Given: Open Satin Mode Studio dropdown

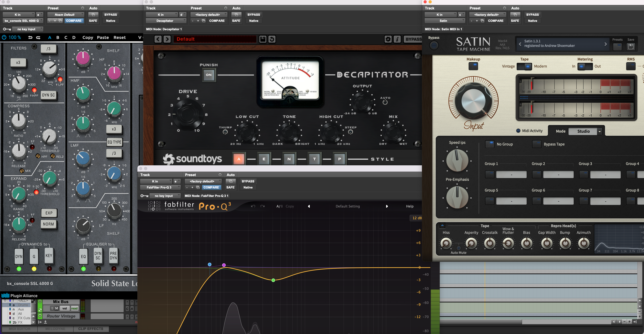Looking at the screenshot, I should point(585,131).
